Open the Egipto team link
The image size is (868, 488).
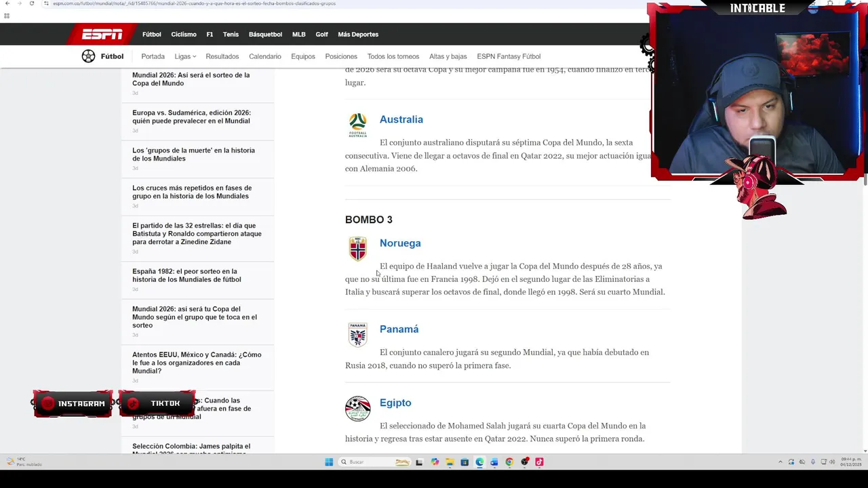tap(395, 403)
